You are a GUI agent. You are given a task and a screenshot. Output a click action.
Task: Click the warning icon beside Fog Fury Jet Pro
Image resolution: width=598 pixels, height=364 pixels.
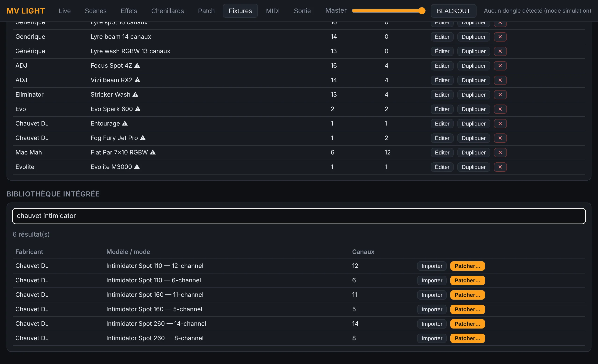pos(143,138)
